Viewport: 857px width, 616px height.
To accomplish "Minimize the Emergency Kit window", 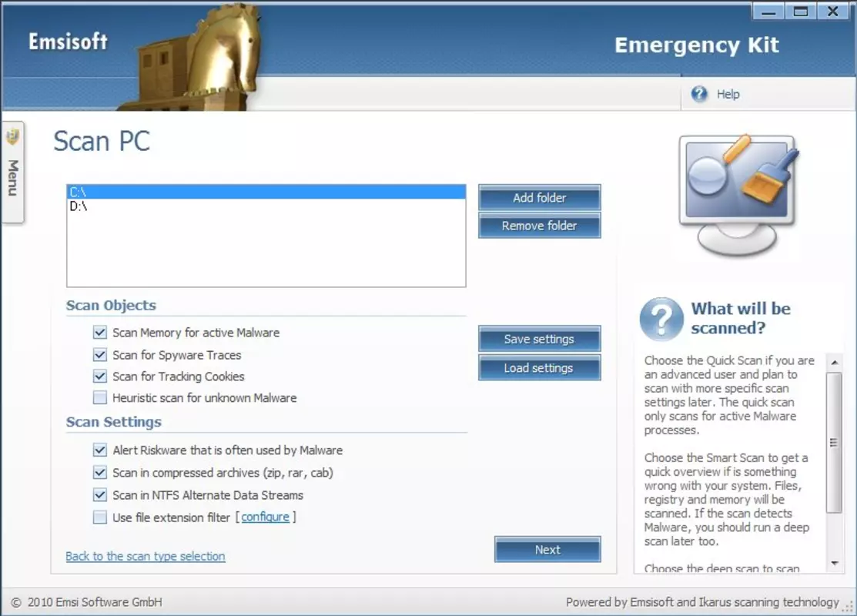I will pyautogui.click(x=768, y=11).
